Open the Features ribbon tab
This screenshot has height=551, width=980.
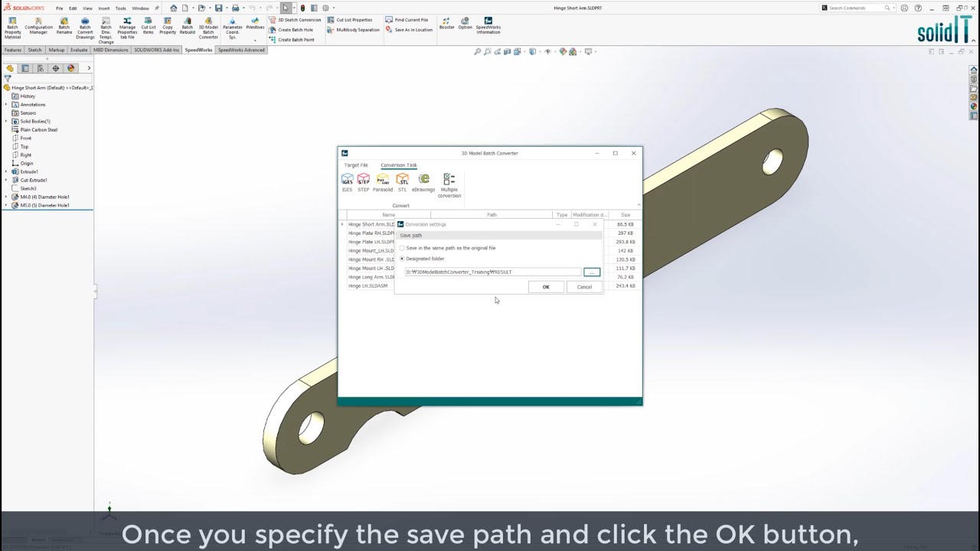click(x=13, y=50)
